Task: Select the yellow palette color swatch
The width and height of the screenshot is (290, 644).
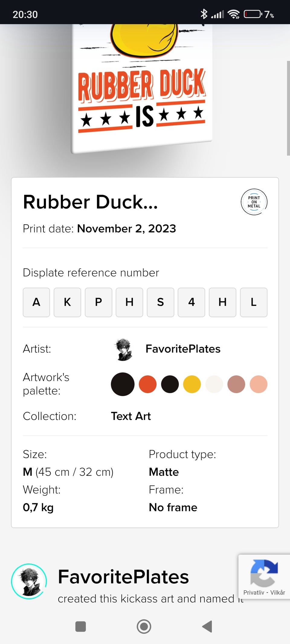Action: (x=192, y=384)
